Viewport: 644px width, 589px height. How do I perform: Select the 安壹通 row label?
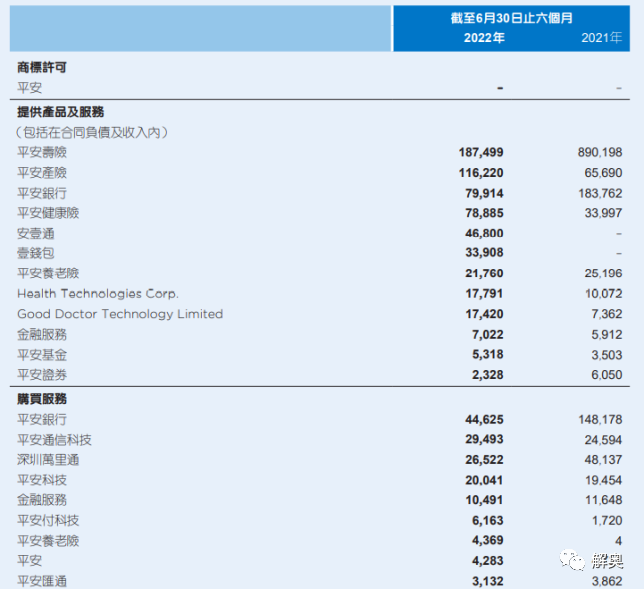36,233
